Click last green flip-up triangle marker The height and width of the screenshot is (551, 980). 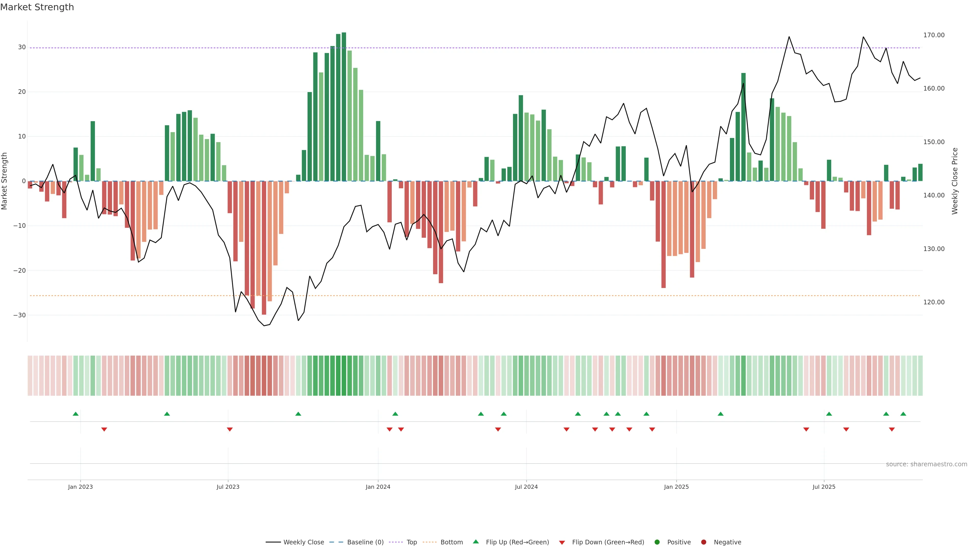(x=903, y=414)
